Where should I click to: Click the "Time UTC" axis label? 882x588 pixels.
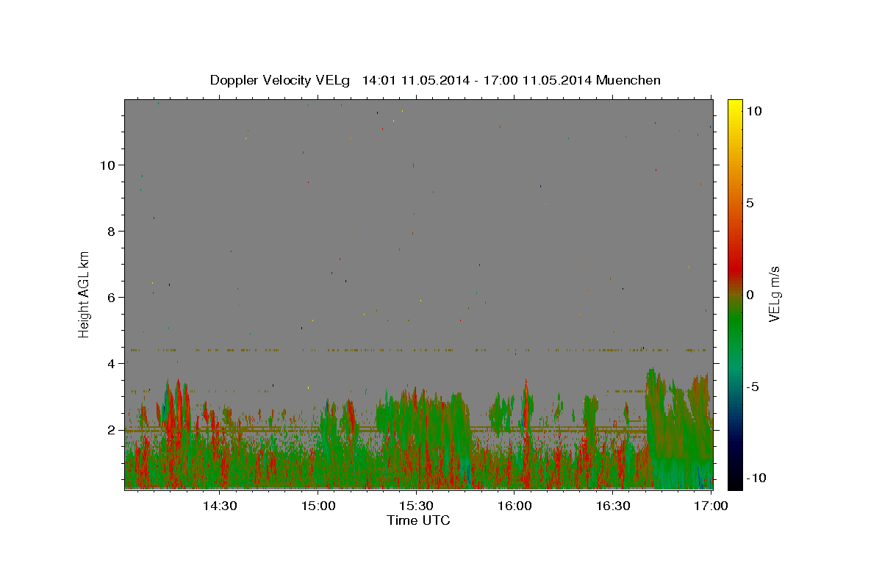click(418, 520)
